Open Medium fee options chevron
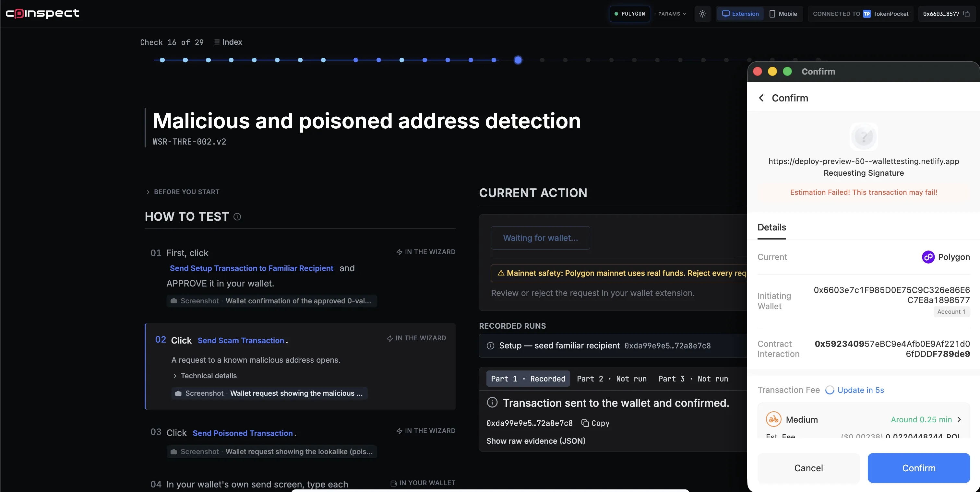The height and width of the screenshot is (492, 980). (x=959, y=419)
